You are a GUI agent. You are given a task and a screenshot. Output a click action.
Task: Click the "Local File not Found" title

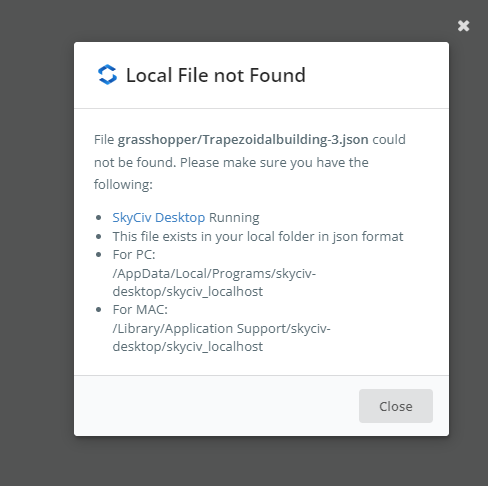pyautogui.click(x=216, y=75)
